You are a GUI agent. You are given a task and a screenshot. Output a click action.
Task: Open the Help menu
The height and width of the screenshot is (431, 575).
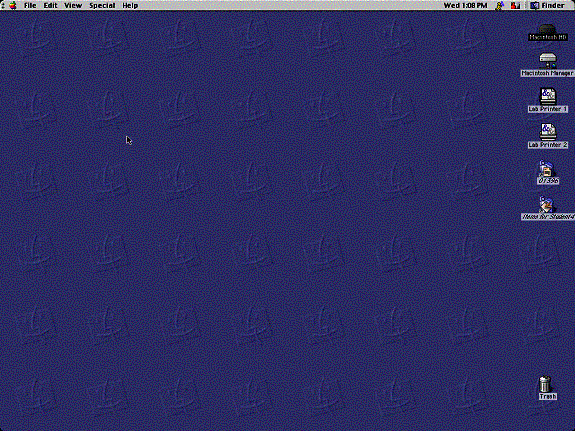(130, 5)
